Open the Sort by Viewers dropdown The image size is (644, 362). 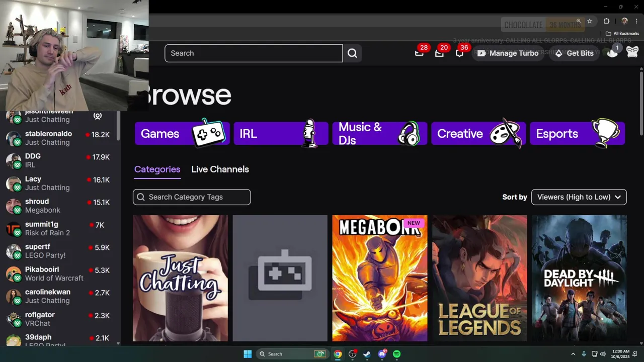[x=579, y=197]
